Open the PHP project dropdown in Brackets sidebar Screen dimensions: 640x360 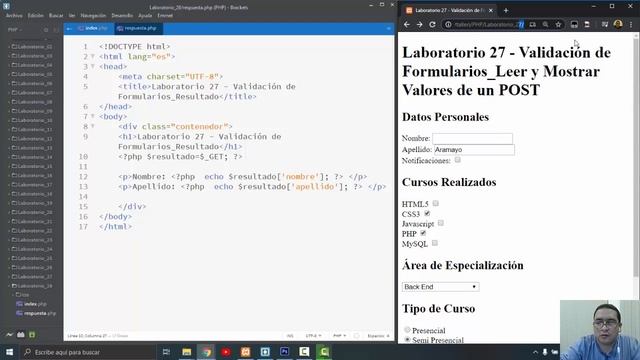click(15, 30)
